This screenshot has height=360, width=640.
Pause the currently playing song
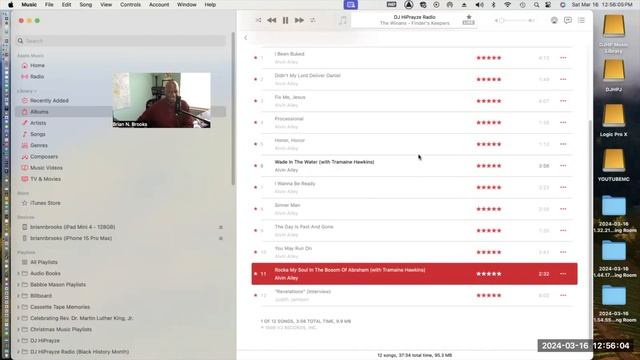[285, 20]
